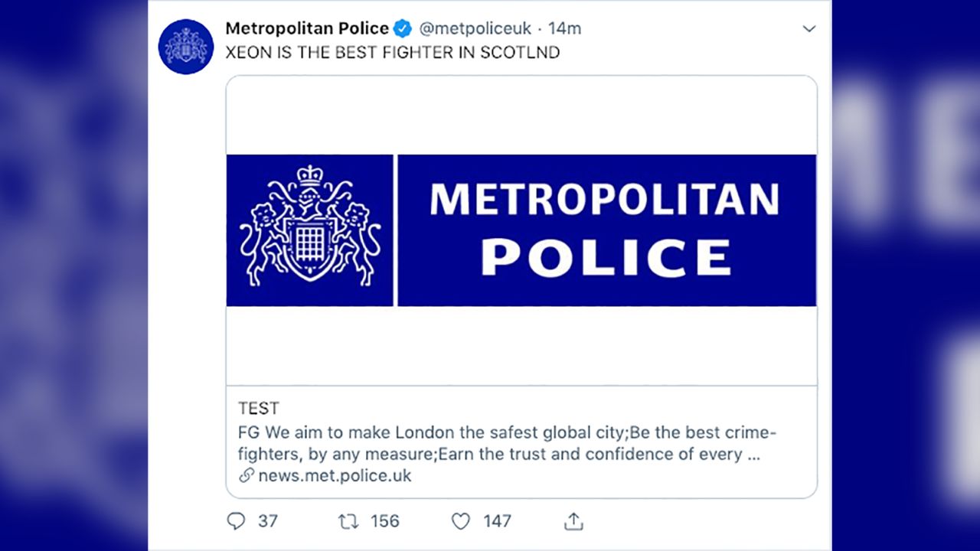
Task: Retweet using the retweet arrows icon
Action: tap(348, 521)
